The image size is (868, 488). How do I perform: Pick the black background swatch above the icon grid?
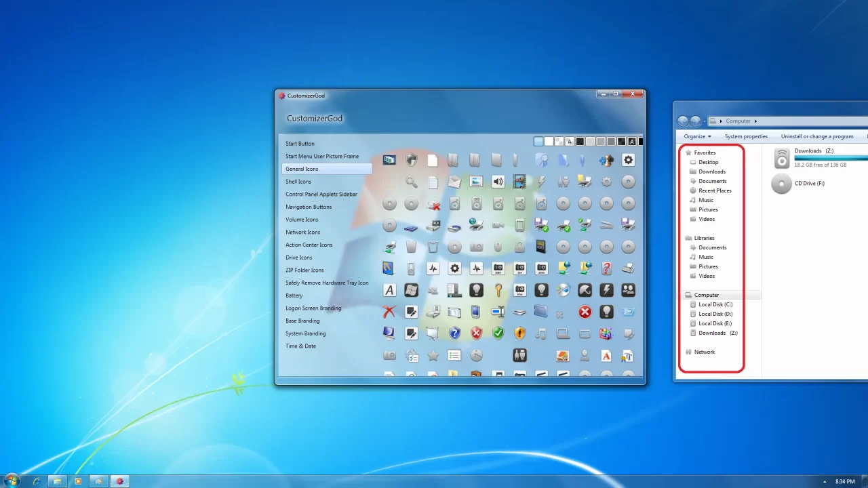pyautogui.click(x=580, y=141)
